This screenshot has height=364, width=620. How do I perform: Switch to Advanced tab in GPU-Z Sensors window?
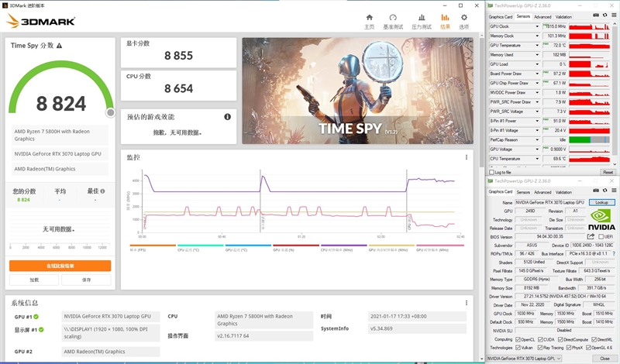(x=542, y=16)
